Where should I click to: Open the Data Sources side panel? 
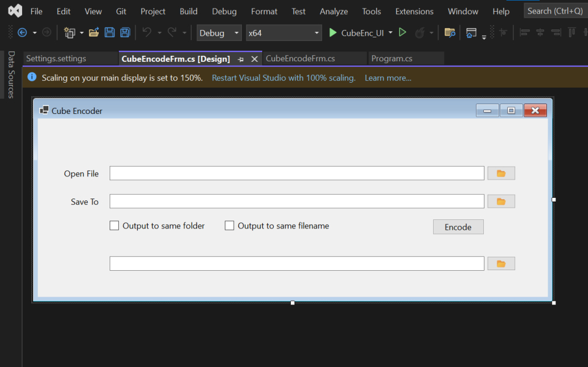(x=11, y=74)
